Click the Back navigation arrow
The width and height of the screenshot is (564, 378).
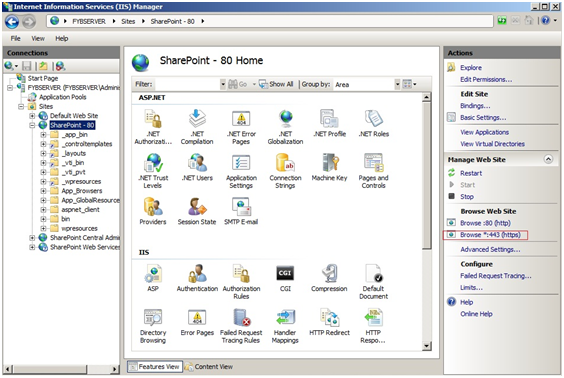[12, 22]
